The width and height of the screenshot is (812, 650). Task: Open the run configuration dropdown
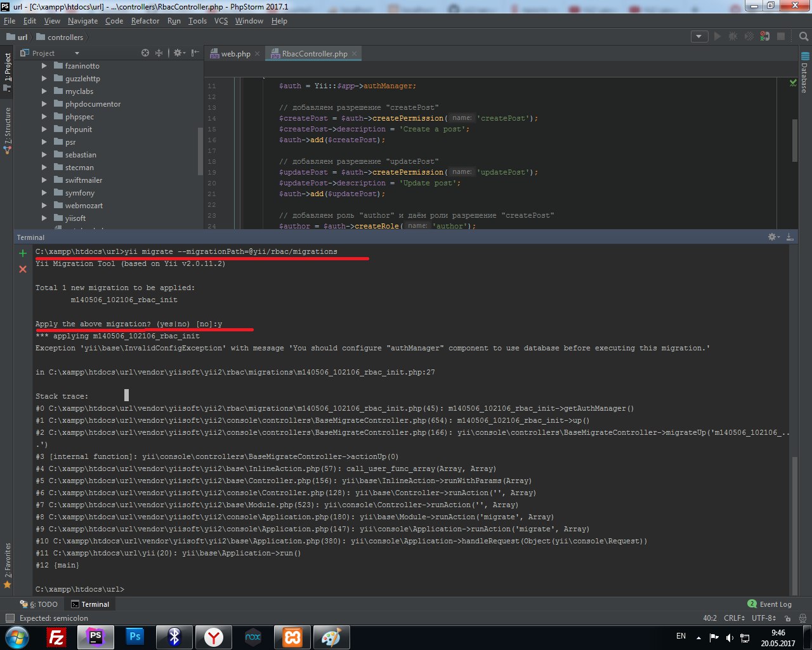point(699,37)
